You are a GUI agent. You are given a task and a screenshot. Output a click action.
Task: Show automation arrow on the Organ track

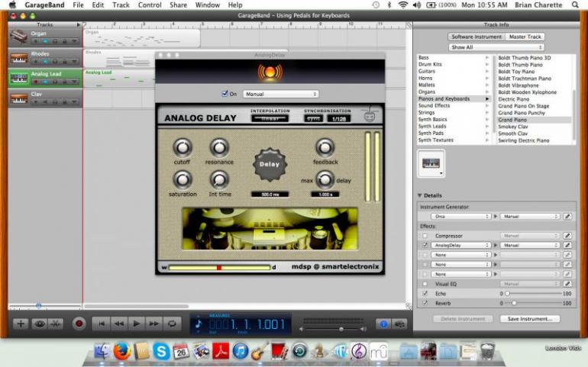(x=74, y=41)
